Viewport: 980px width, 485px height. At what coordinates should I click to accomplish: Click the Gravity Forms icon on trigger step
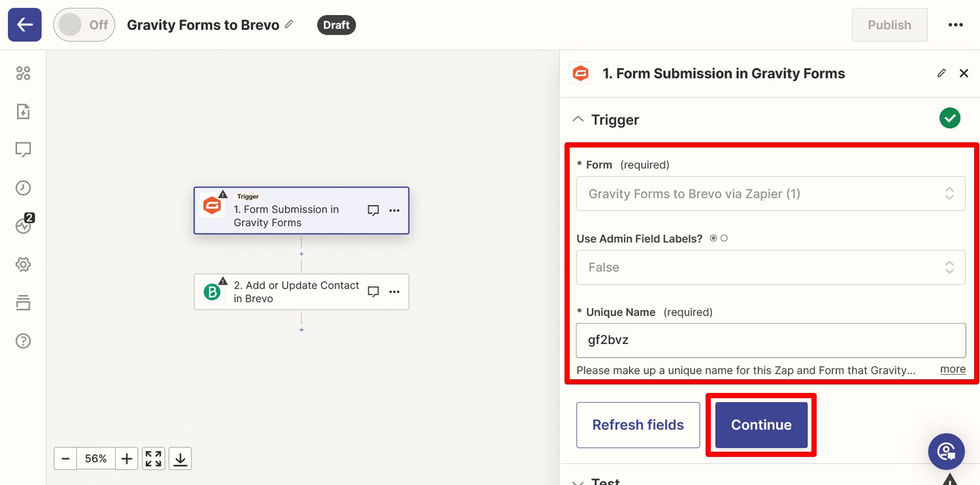pyautogui.click(x=212, y=206)
